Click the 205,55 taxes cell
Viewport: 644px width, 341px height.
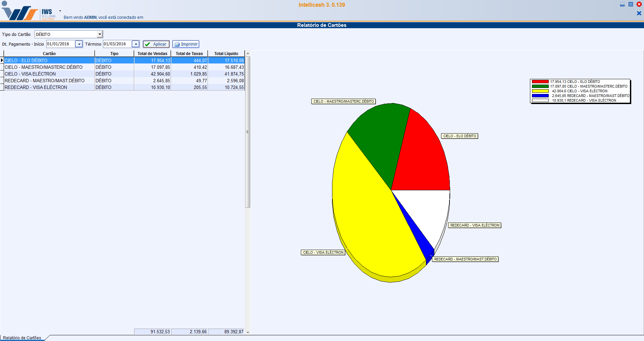[x=190, y=87]
